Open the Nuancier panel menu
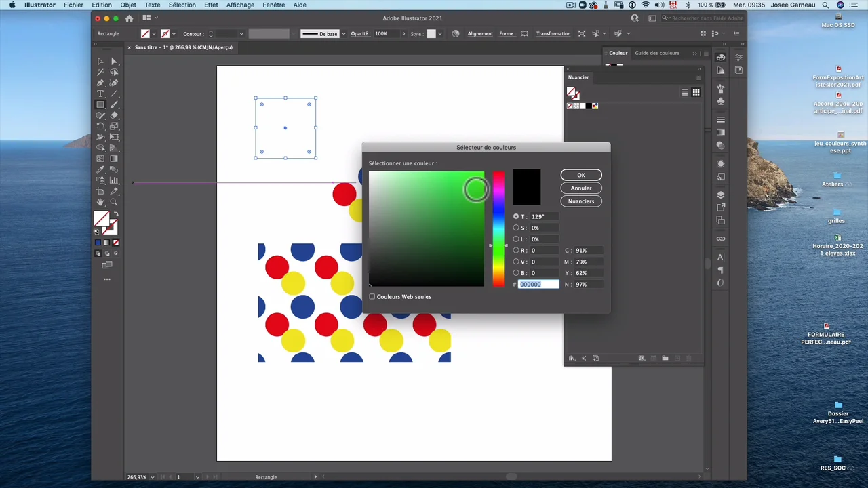This screenshot has width=868, height=488. pos(698,77)
